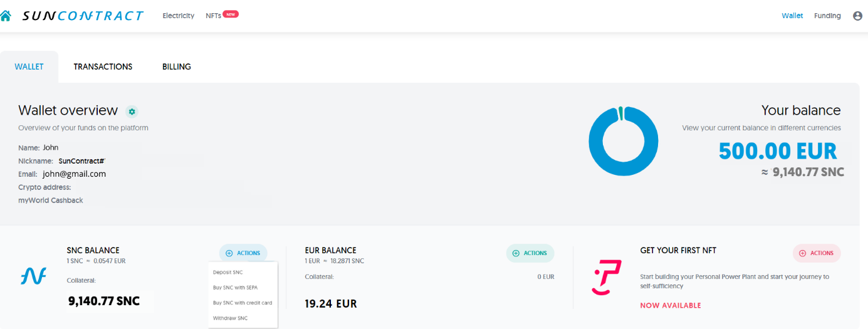Click the SNC token logo icon
Viewport: 868px width, 329px height.
[x=33, y=276]
